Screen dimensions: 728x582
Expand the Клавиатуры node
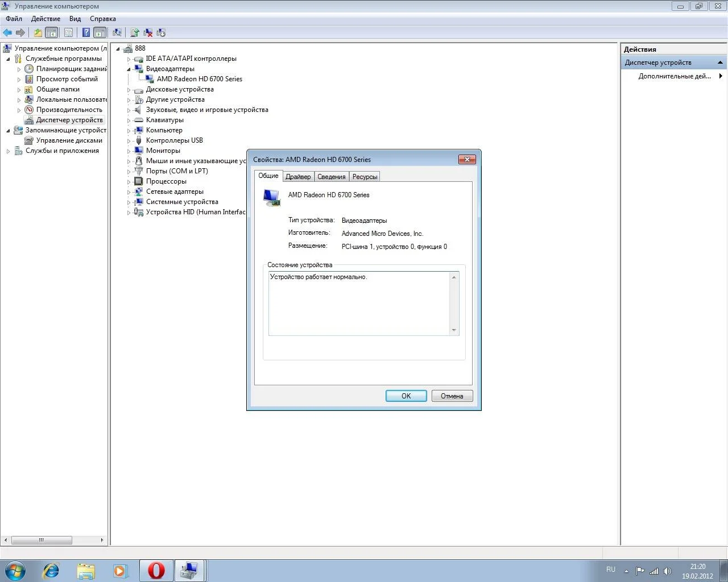pyautogui.click(x=129, y=120)
